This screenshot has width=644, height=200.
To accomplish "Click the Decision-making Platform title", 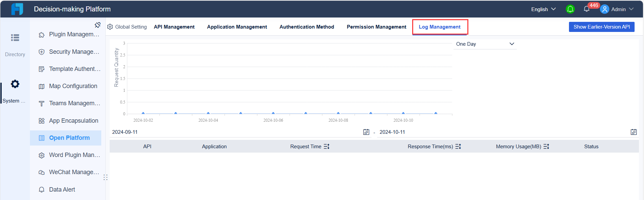I will 72,9.
